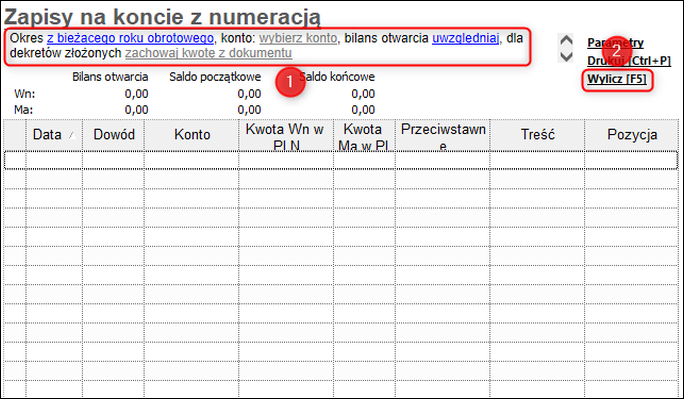
Task: Click the Dowód column header
Action: [x=113, y=135]
